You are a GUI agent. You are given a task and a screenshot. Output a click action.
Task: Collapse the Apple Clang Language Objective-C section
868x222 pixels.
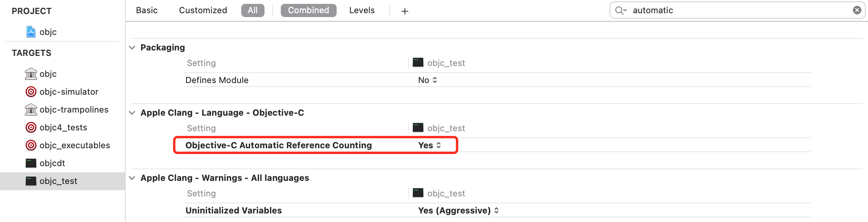tap(132, 113)
